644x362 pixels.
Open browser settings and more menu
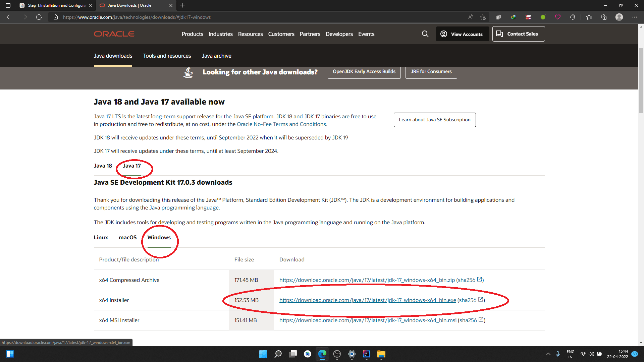point(635,17)
